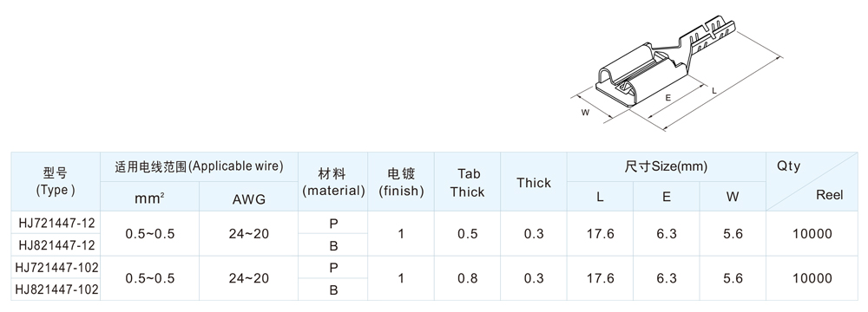Click the HJ721447-102 model number
Screen dimensions: 868x312
click(56, 267)
